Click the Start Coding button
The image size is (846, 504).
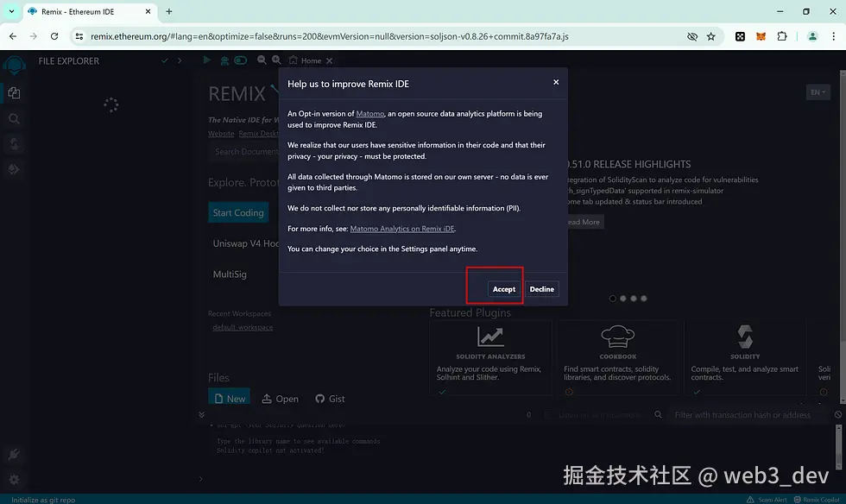coord(238,212)
